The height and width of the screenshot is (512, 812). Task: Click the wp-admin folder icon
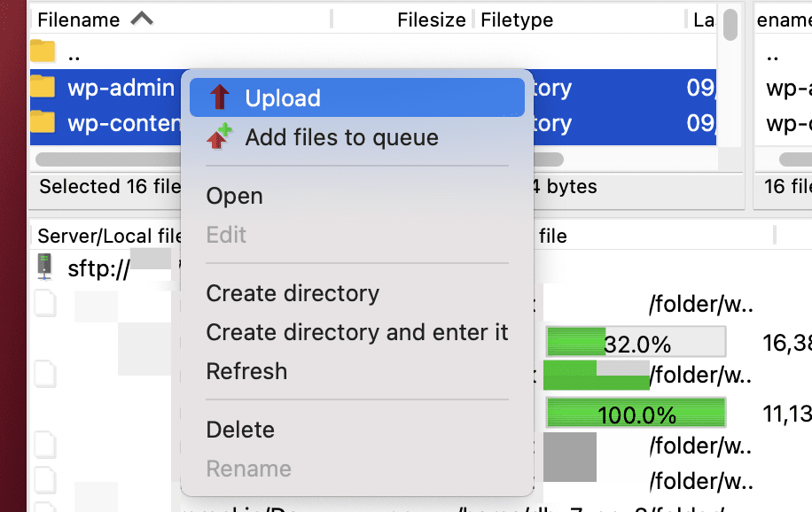43,87
